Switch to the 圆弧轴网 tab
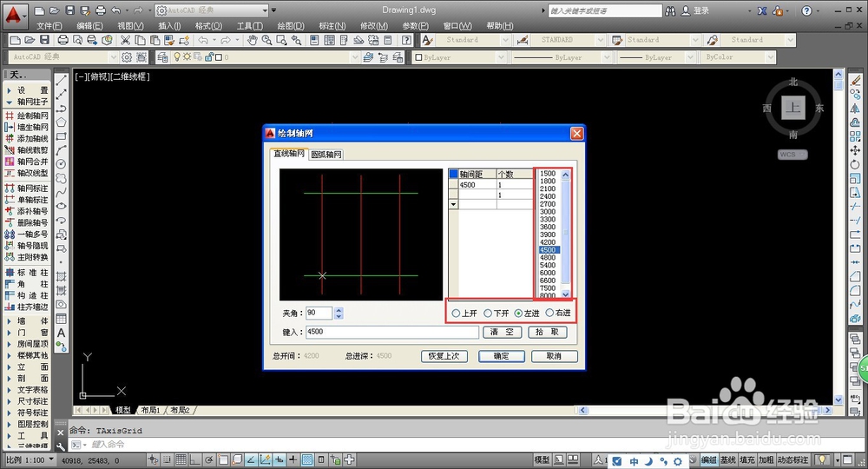The width and height of the screenshot is (868, 469). 326,155
